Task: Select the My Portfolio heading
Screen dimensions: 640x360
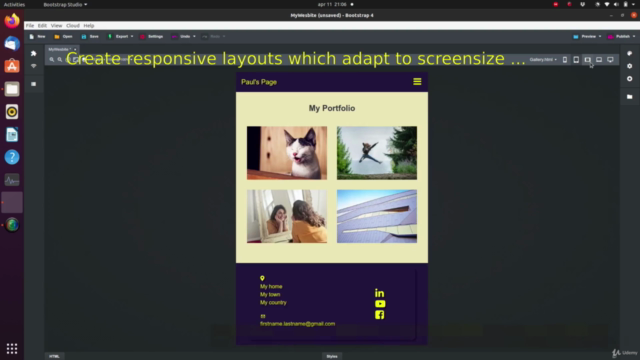Action: [x=332, y=108]
